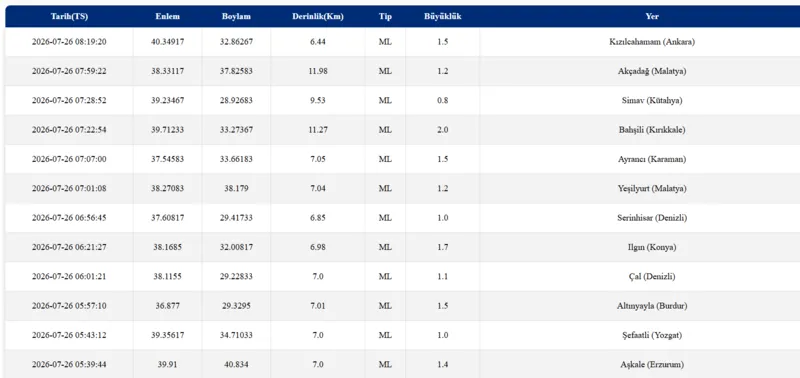
Task: Click the 2026-07-26 07:22:54 timestamp cell
Action: click(69, 130)
